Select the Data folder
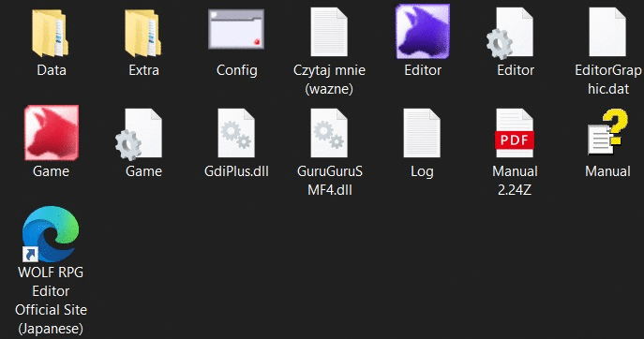Viewport: 644px width, 339px height. click(50, 33)
